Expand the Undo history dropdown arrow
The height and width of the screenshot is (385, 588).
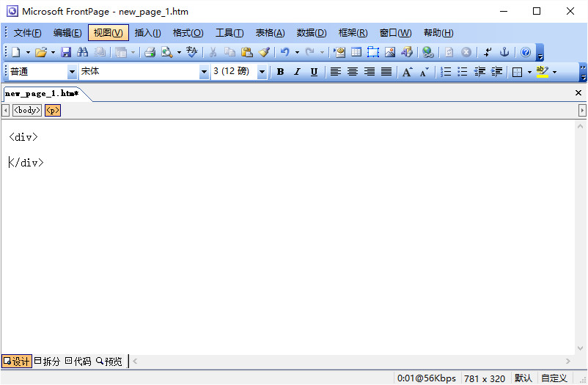click(297, 52)
